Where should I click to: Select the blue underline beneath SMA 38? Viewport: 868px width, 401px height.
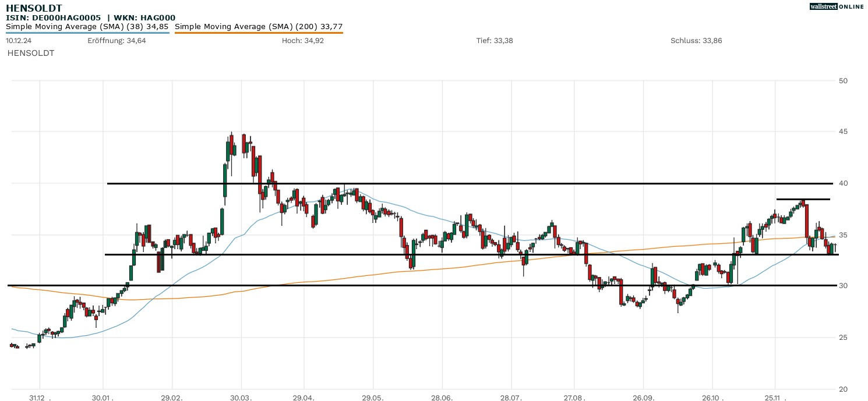click(87, 33)
